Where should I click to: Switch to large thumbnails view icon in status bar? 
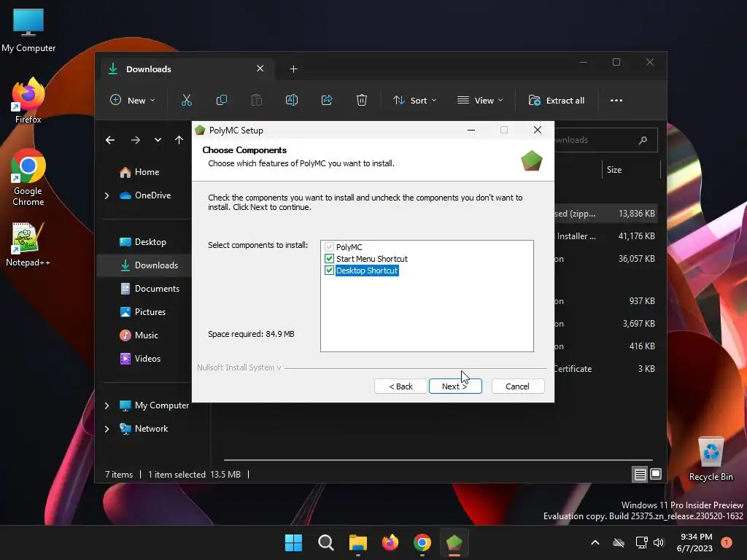(656, 474)
